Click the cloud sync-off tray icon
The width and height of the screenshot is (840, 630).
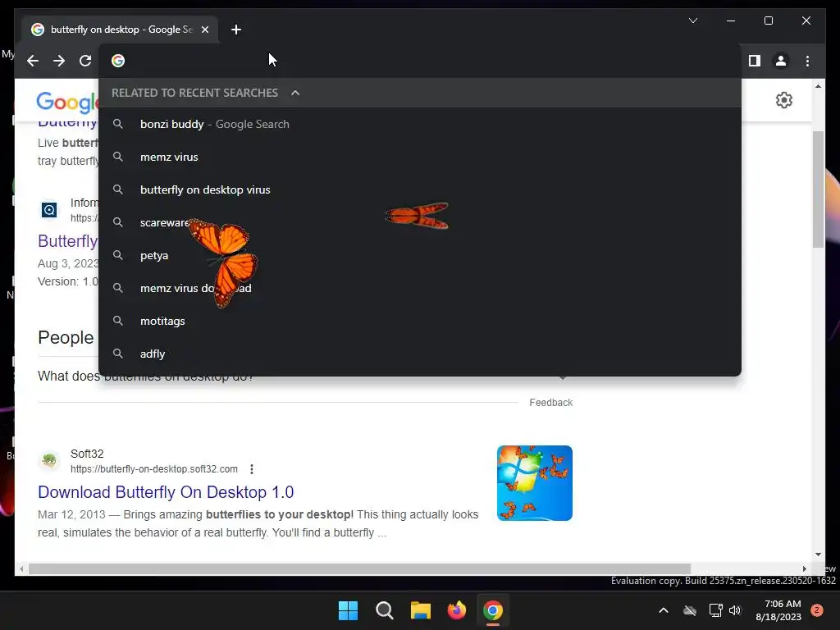690,610
